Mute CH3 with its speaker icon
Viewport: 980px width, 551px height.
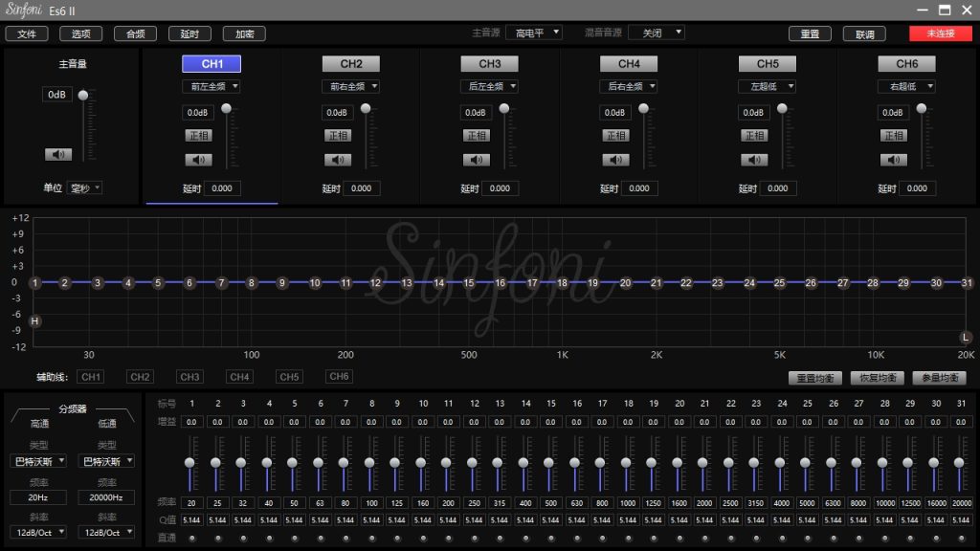477,160
